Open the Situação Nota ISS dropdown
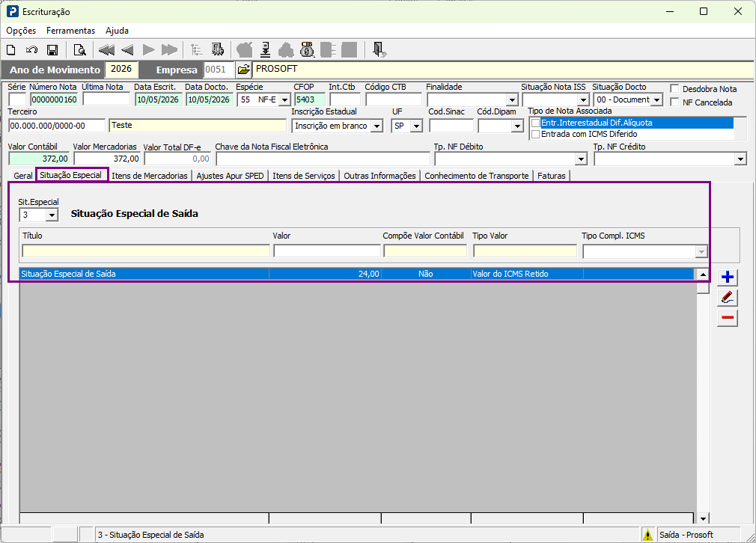Viewport: 756px width, 543px height. coord(583,99)
